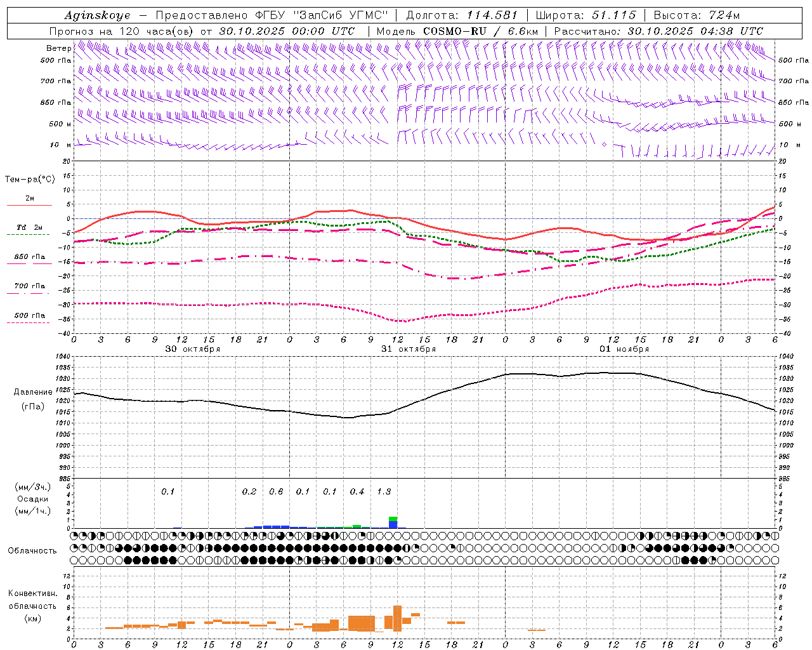Click the "Высота: 724м" elevation text

[x=697, y=15]
